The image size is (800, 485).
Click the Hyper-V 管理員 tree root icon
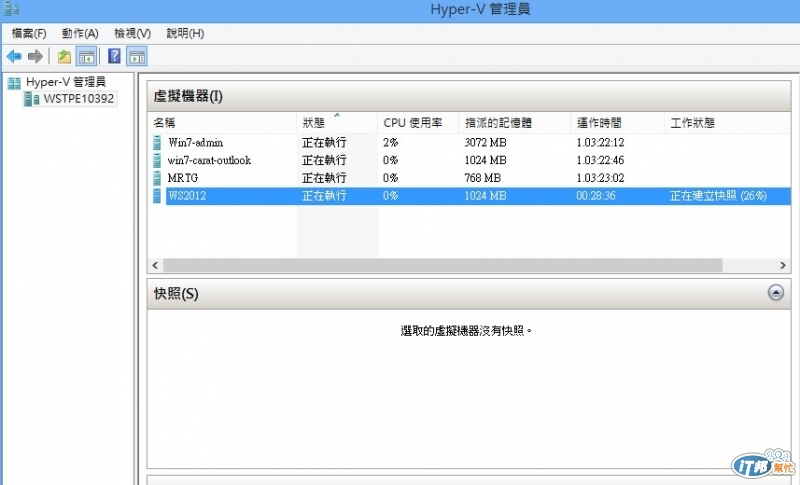pos(14,83)
